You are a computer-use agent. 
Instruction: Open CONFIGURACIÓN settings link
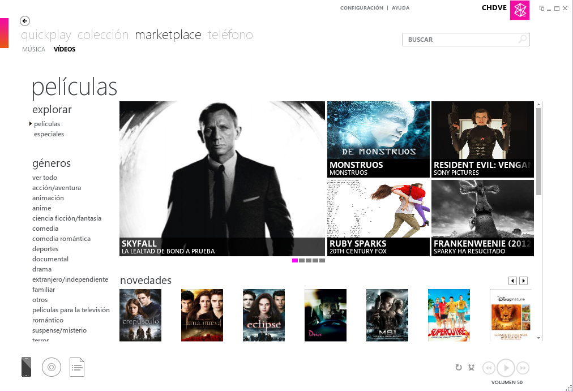(362, 8)
